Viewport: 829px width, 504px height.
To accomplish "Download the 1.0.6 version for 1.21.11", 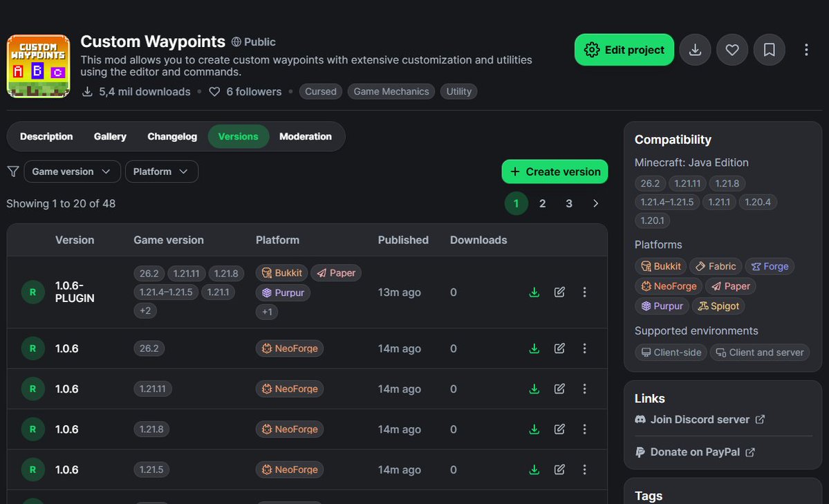I will click(534, 389).
